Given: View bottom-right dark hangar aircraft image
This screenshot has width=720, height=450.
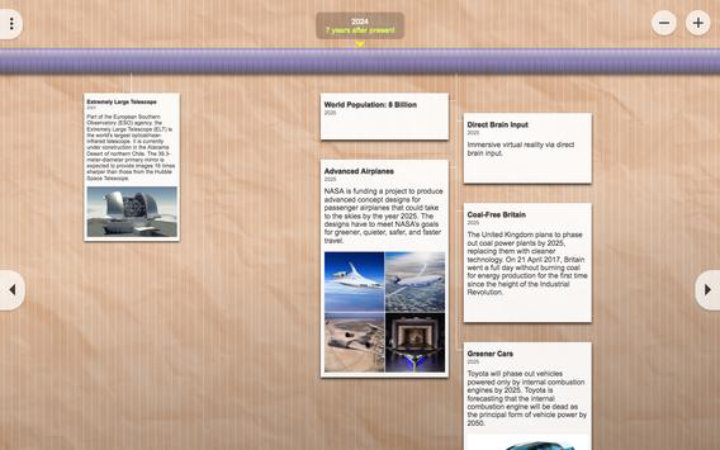Looking at the screenshot, I should coord(415,343).
